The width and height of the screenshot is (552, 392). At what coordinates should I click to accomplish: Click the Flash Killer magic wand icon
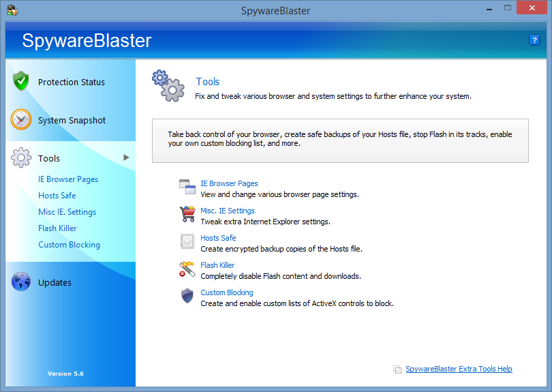click(187, 269)
